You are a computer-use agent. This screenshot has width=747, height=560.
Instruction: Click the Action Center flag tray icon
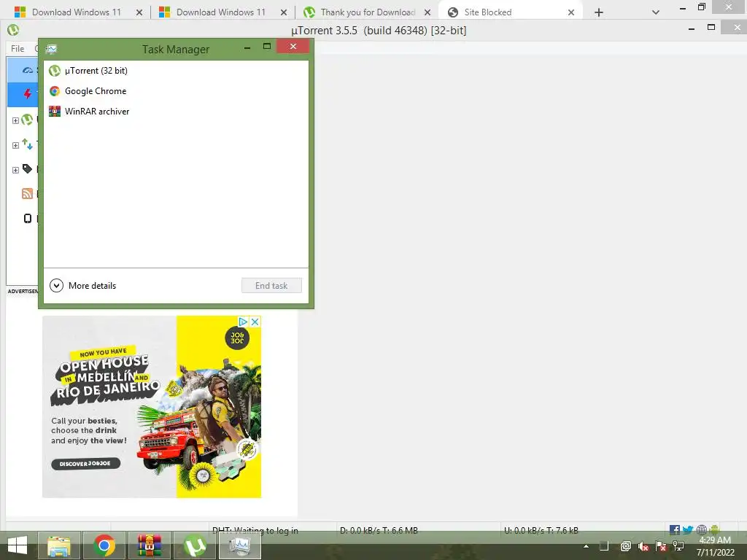pos(661,547)
